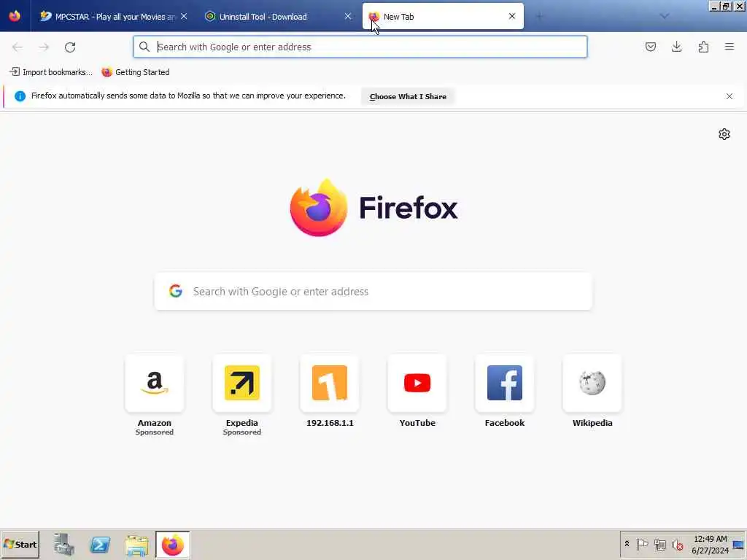Expand the list all tabs chevron

[664, 17]
